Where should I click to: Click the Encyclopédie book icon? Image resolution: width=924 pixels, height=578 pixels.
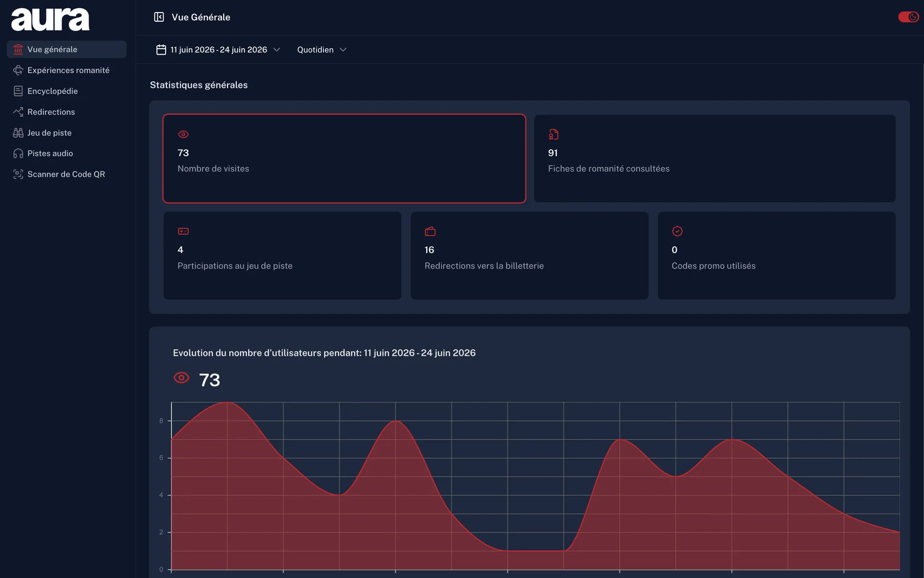(18, 91)
